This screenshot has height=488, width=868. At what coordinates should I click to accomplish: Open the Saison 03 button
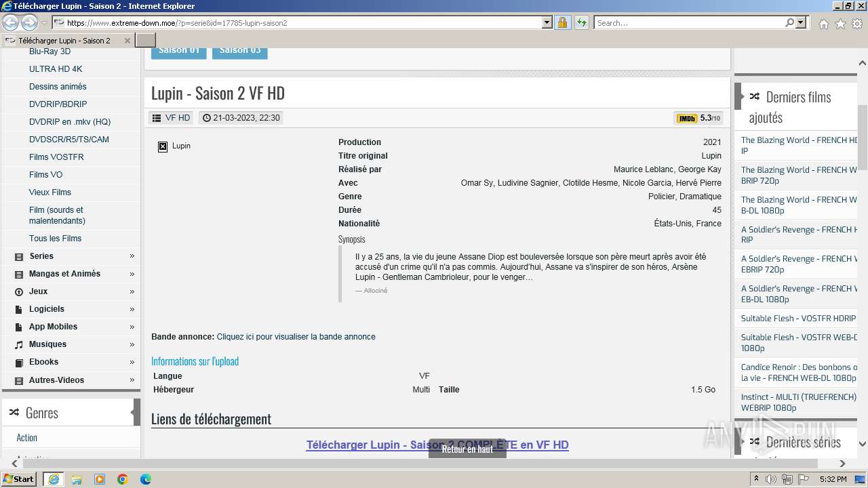(x=240, y=52)
